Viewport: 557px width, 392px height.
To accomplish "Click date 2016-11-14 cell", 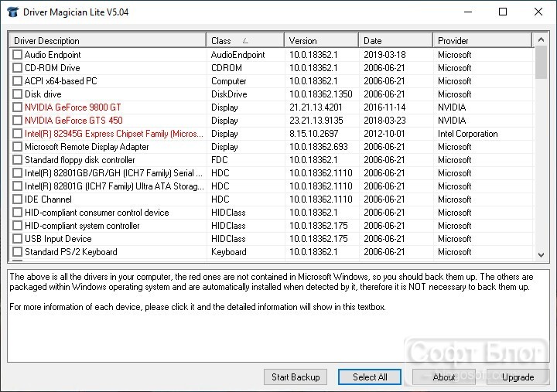I will pos(384,107).
